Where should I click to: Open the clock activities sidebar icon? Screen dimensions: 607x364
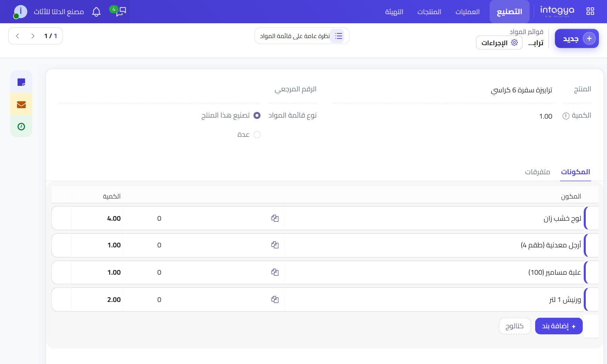tap(21, 126)
